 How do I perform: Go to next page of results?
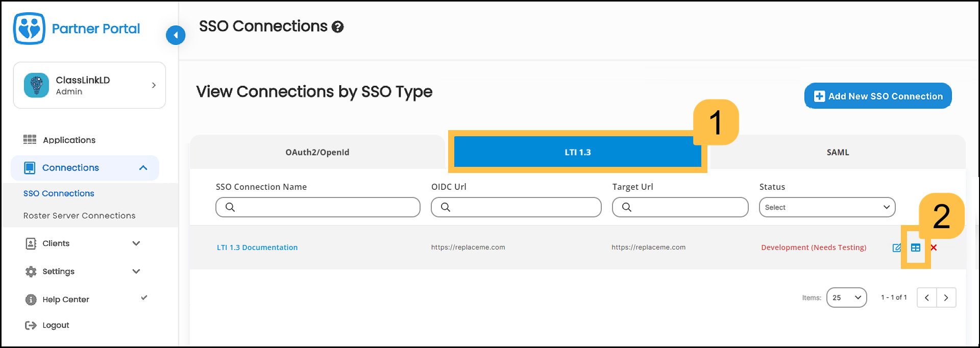946,297
